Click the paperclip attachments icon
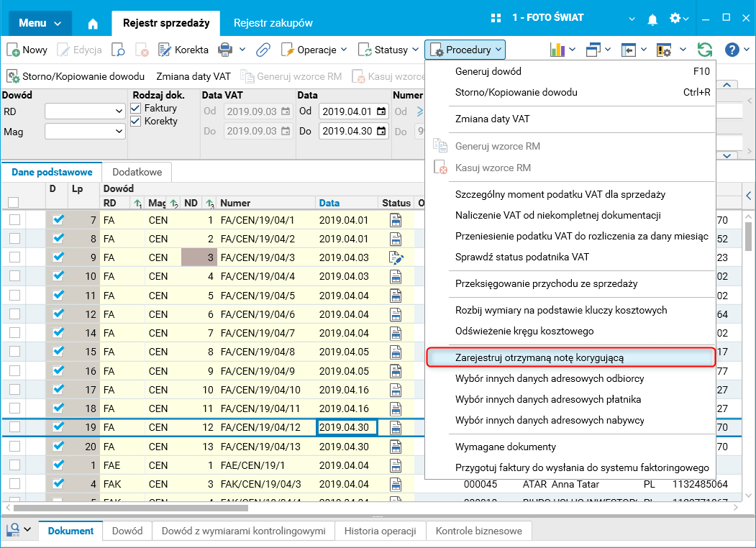756x548 pixels. point(263,50)
